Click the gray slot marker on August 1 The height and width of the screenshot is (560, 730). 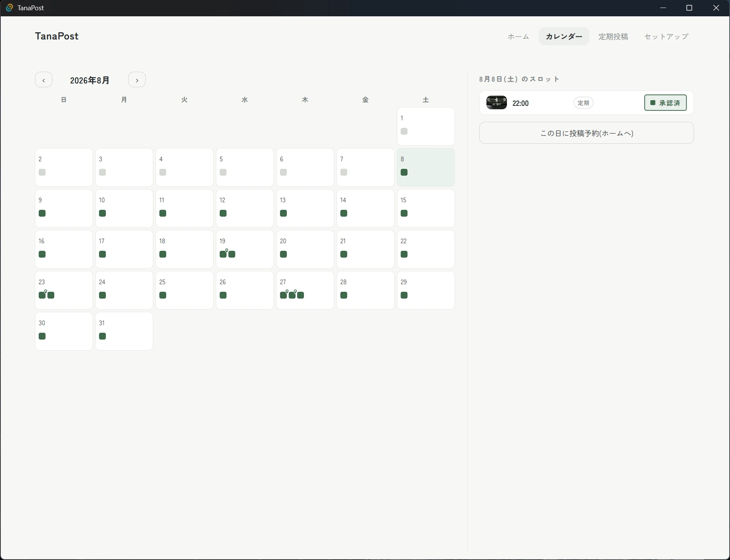(404, 132)
